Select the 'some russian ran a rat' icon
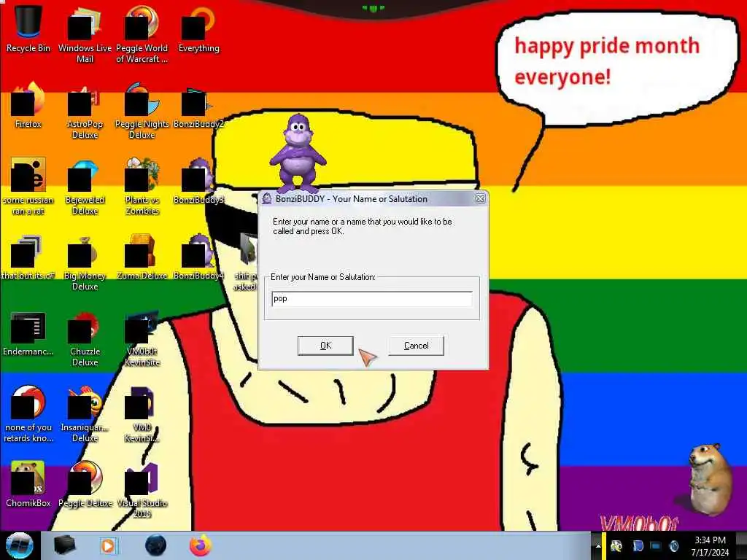This screenshot has height=560, width=747. pos(28,187)
